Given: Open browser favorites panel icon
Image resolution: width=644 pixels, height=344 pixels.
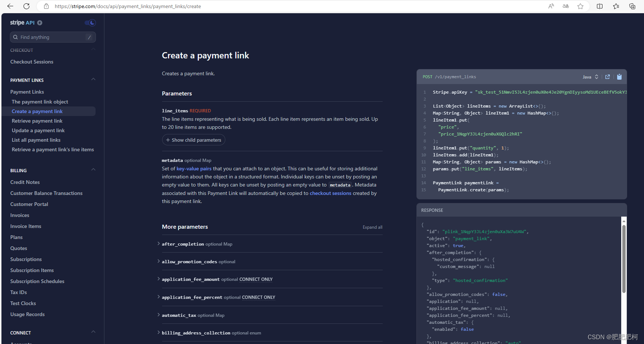Looking at the screenshot, I should point(616,6).
